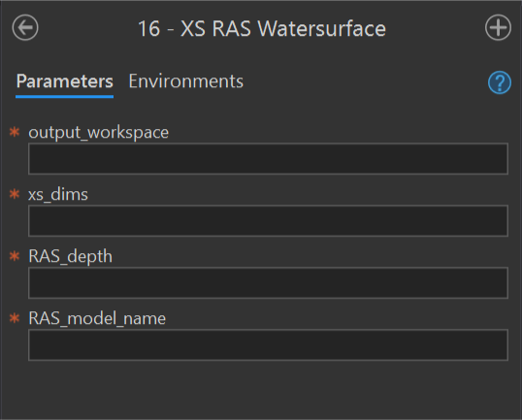Click the empty pane area below RAS_model_name
Viewport: 522px width, 420px height.
(x=261, y=389)
